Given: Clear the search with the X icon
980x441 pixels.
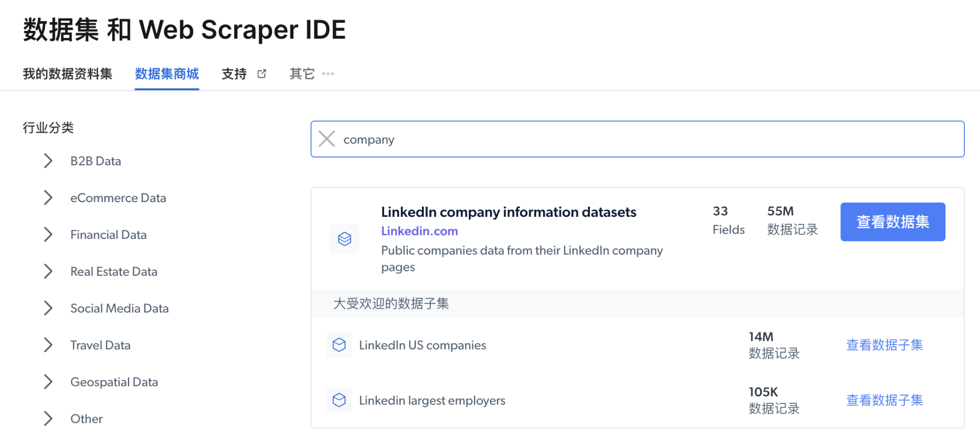Looking at the screenshot, I should (327, 139).
